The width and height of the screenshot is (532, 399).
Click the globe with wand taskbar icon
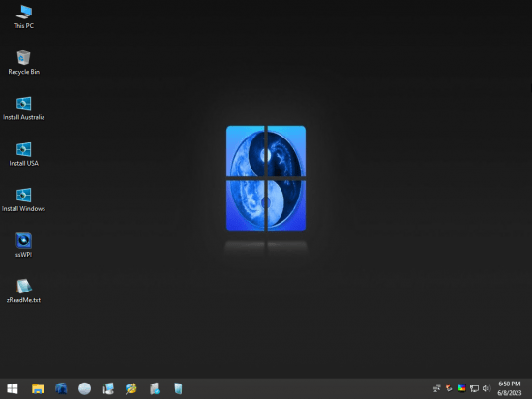coord(132,388)
